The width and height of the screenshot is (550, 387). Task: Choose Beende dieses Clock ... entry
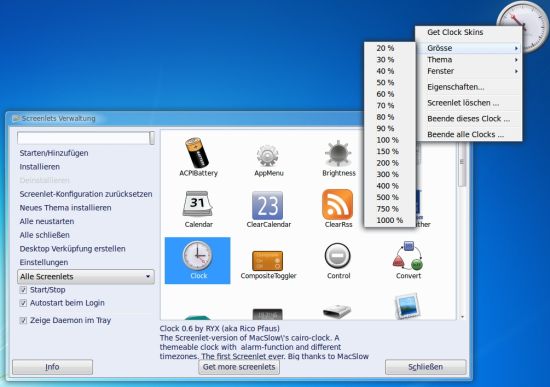tap(469, 119)
